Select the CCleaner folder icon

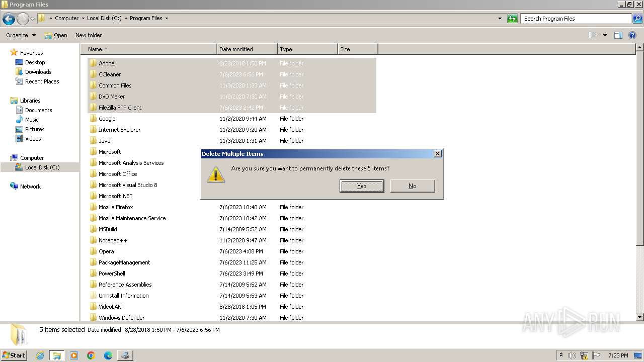click(x=93, y=74)
